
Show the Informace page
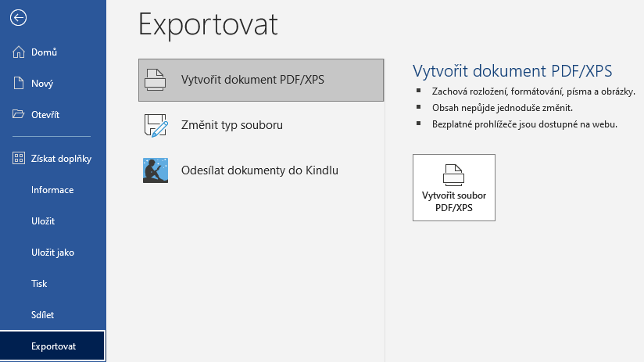click(53, 190)
